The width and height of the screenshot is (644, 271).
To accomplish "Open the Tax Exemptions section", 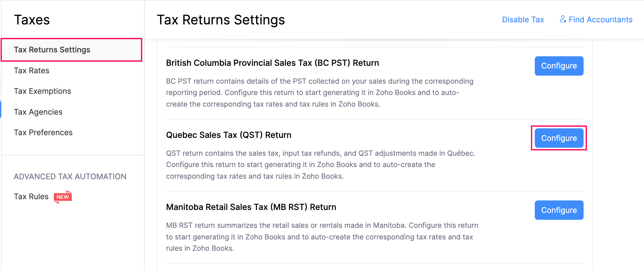I will pos(42,91).
